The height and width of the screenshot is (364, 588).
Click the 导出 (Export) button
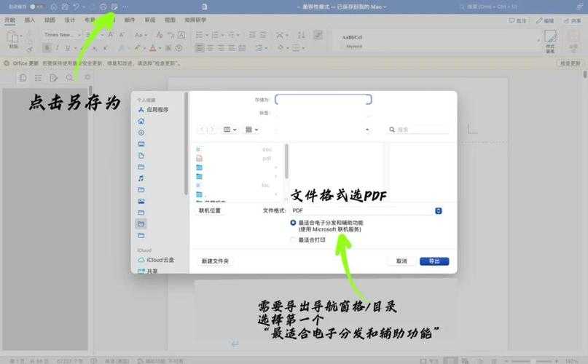coord(434,261)
